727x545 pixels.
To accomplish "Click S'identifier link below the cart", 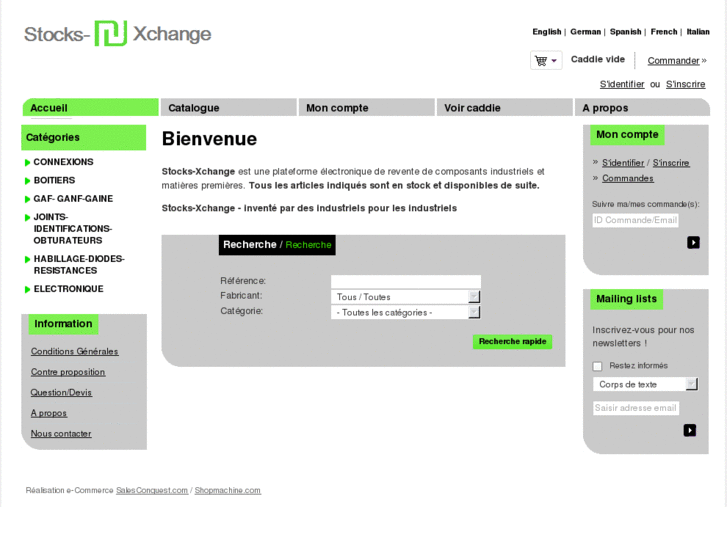I will (622, 84).
